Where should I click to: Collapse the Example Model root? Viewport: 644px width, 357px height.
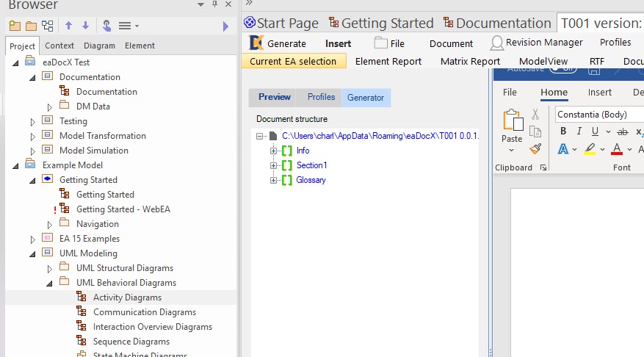click(x=15, y=166)
